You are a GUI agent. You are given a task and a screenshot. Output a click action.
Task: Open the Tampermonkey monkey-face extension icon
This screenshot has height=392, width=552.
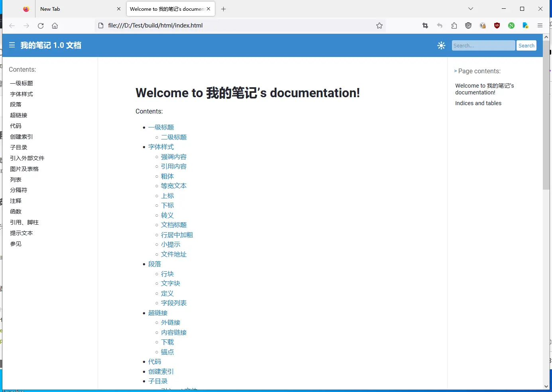(468, 25)
